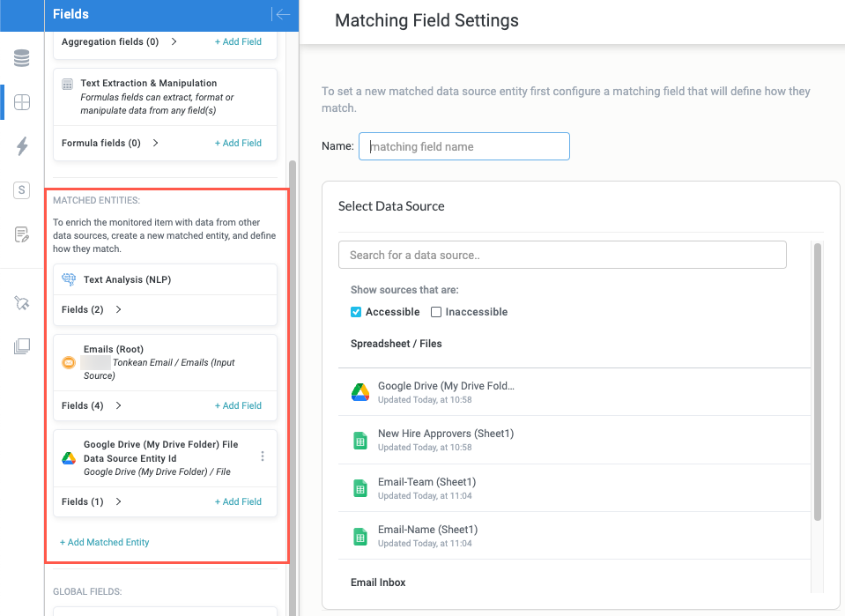Click the data source list scrollbar

(x=818, y=379)
